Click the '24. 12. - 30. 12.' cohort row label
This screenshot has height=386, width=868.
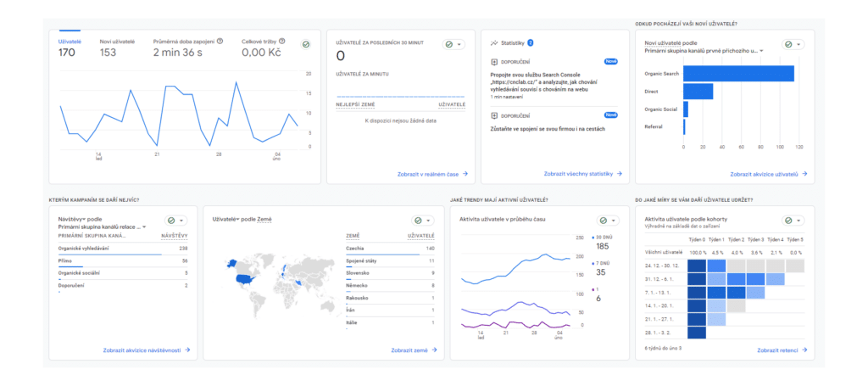pyautogui.click(x=663, y=266)
